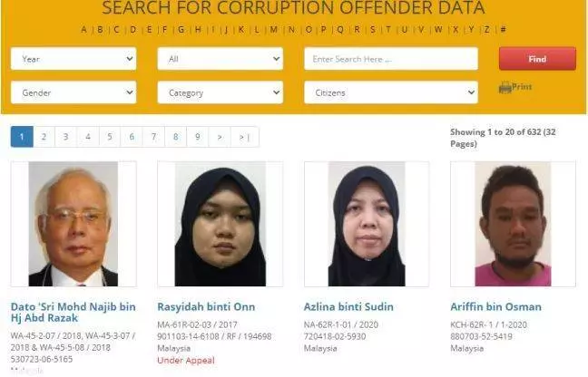588x377 pixels.
Task: Open the Category dropdown
Action: pos(220,92)
